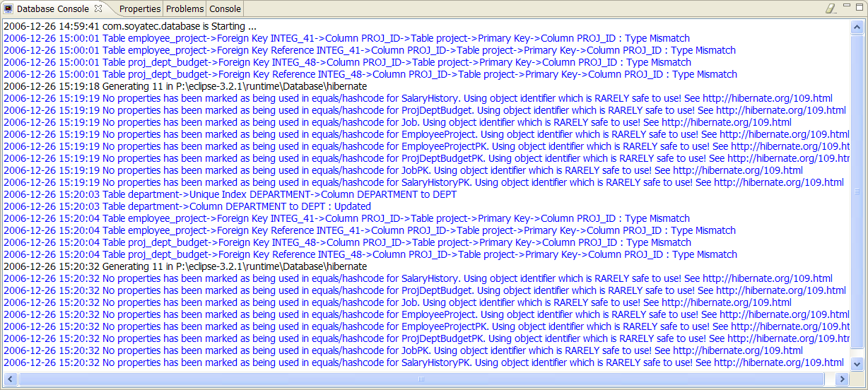Image resolution: width=868 pixels, height=390 pixels.
Task: Close the Database Console tab
Action: [x=98, y=8]
